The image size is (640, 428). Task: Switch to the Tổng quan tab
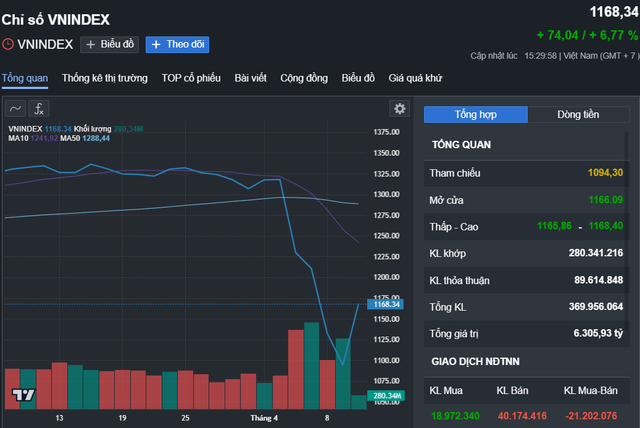coord(25,78)
